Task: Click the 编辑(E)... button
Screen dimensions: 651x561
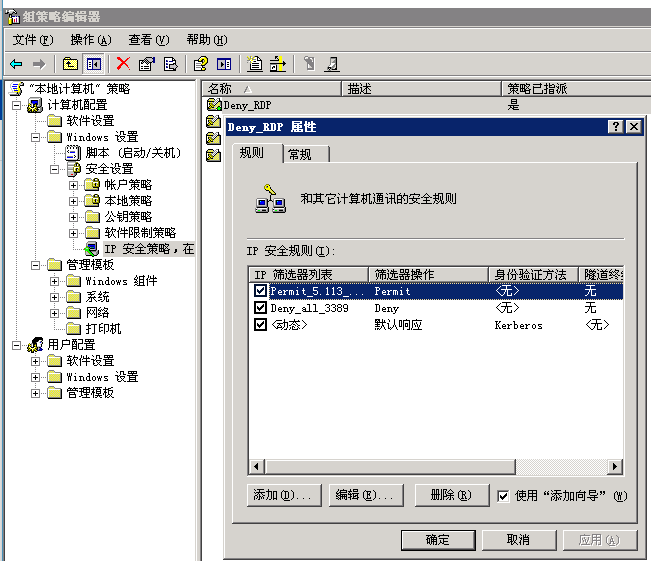Action: [x=366, y=495]
